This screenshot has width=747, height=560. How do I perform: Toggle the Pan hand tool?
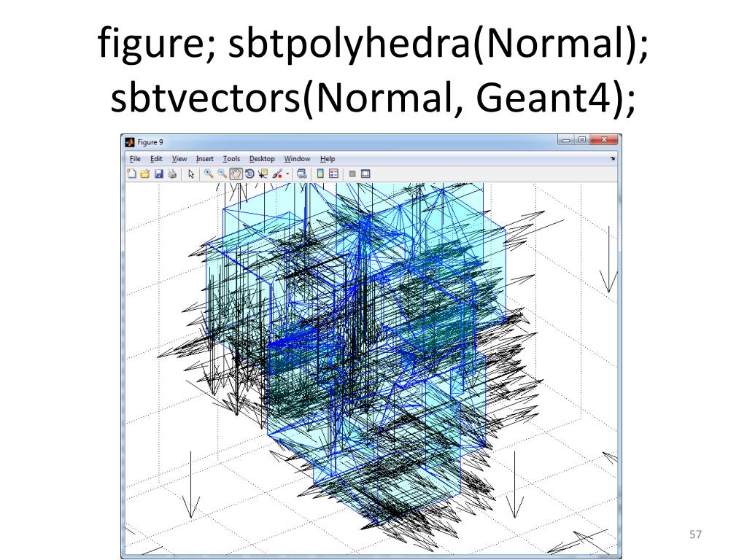[x=236, y=174]
